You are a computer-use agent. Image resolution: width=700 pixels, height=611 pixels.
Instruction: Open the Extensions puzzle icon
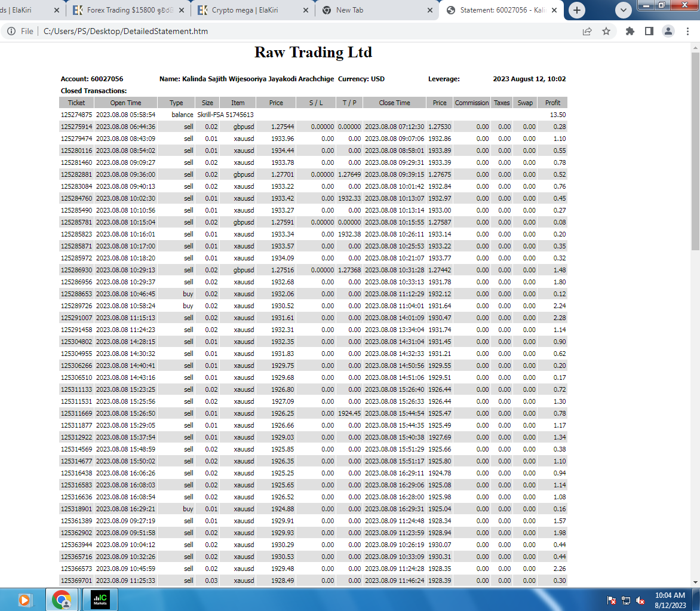coord(630,31)
